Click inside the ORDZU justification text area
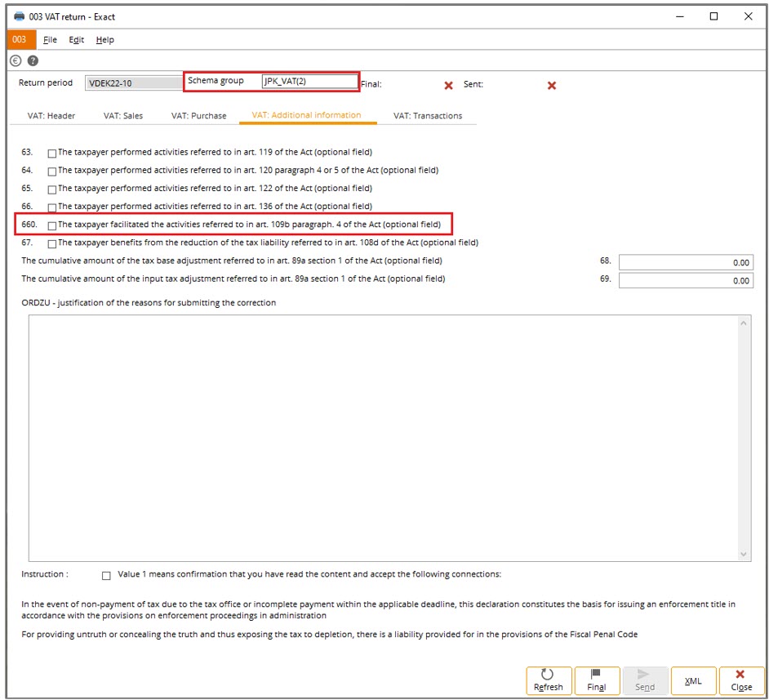Screen dimensions: 769x700 (x=384, y=438)
